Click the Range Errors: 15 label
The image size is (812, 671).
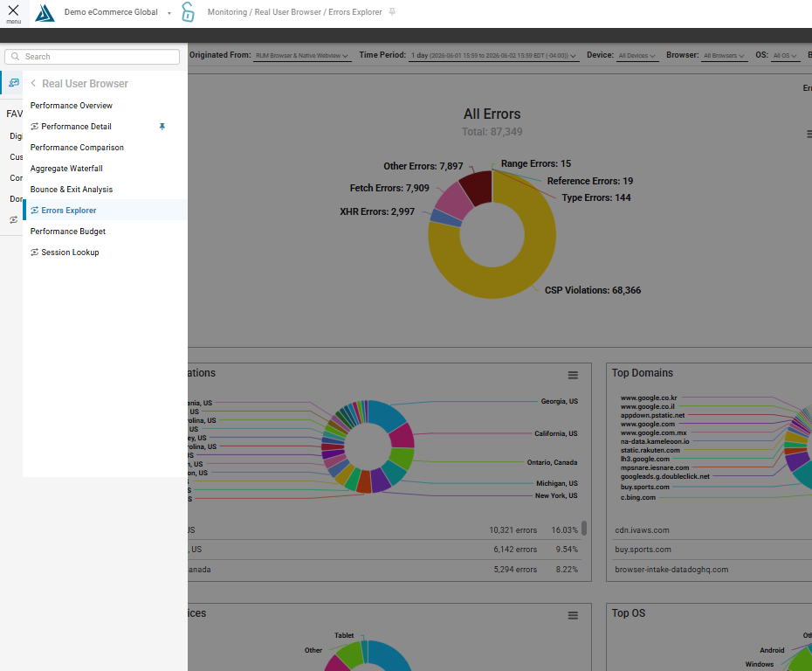click(536, 163)
